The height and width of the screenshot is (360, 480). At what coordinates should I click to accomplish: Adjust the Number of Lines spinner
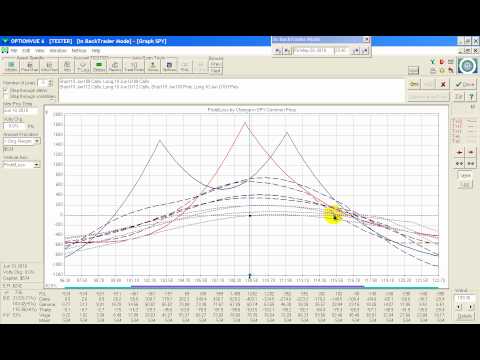(x=50, y=83)
